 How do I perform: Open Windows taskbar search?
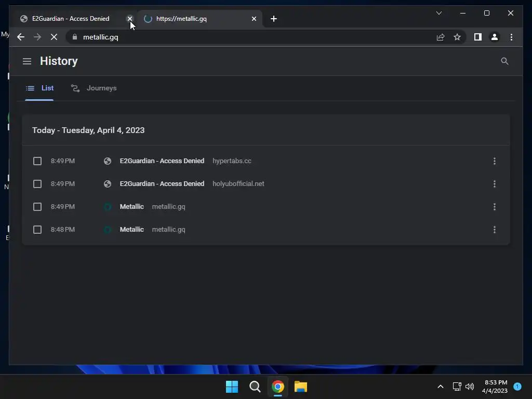[x=255, y=387]
